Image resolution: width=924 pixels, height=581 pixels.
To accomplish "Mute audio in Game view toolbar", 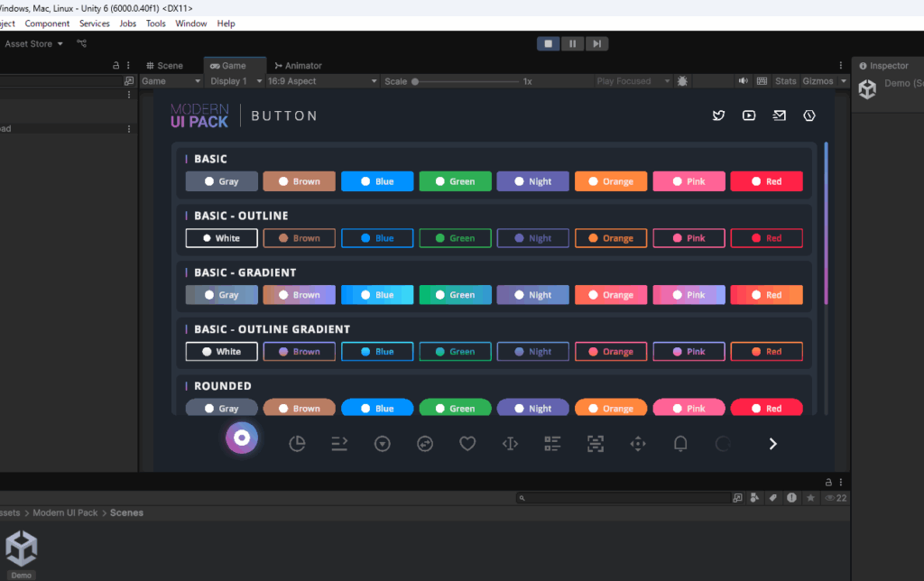I will (x=744, y=81).
